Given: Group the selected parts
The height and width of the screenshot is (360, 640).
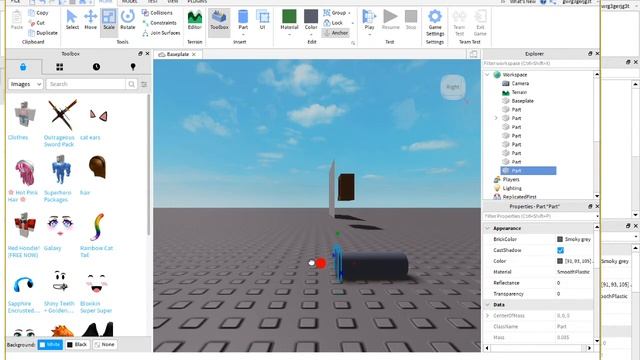Looking at the screenshot, I should [335, 13].
